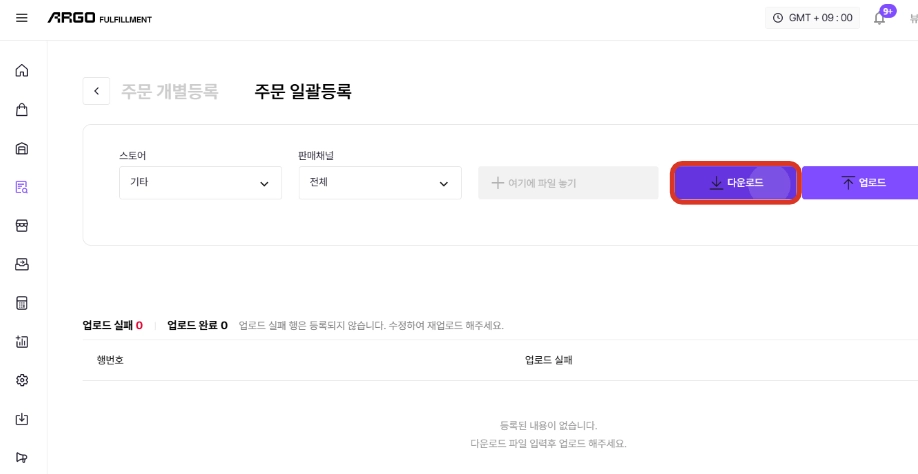
Task: Open the inbox tray sidebar icon
Action: point(22,265)
